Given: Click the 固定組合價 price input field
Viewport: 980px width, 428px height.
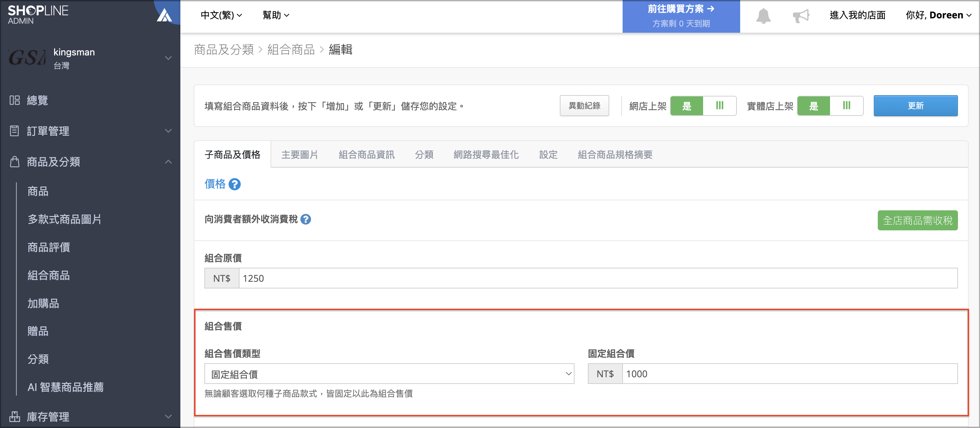Looking at the screenshot, I should (x=790, y=374).
